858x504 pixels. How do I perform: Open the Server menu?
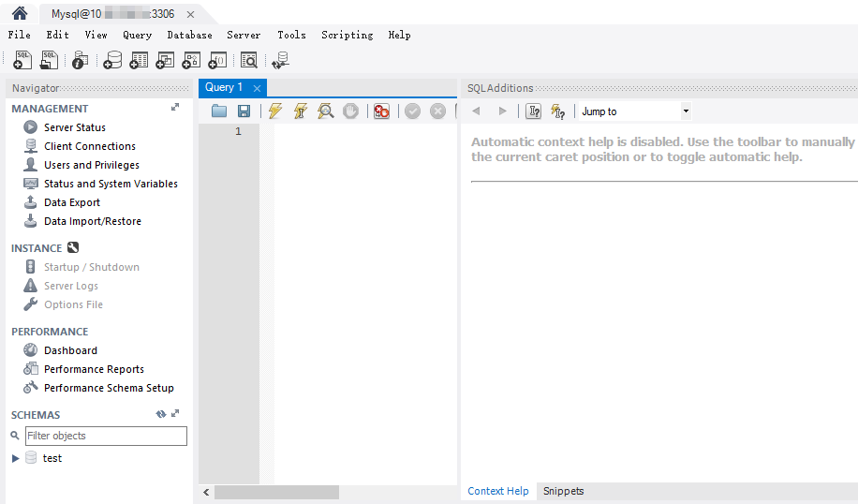244,35
